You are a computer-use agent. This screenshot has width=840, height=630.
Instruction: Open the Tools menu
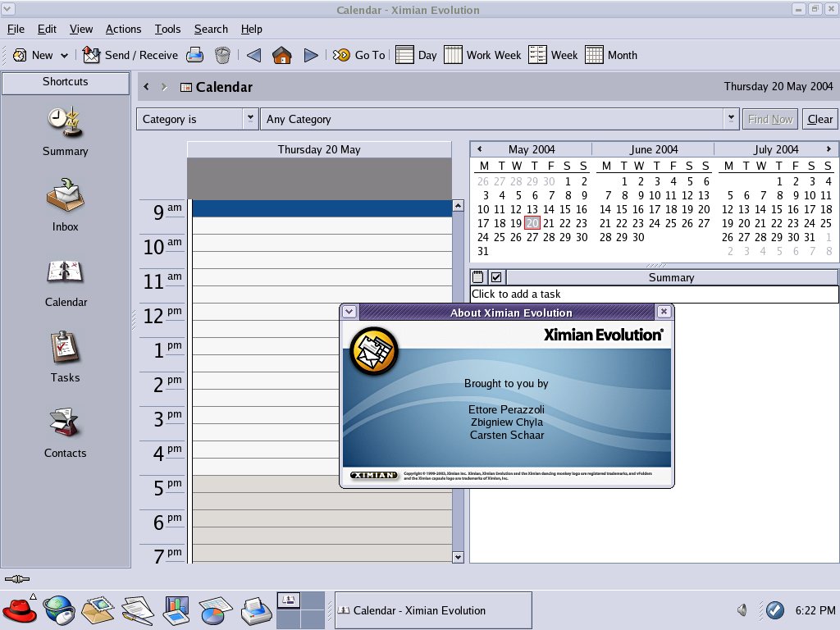[x=167, y=29]
